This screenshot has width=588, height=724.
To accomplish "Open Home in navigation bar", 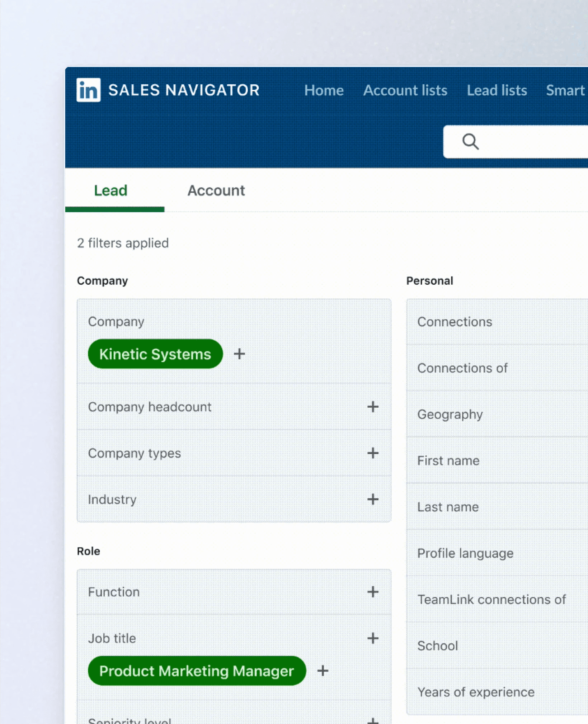I will 324,90.
